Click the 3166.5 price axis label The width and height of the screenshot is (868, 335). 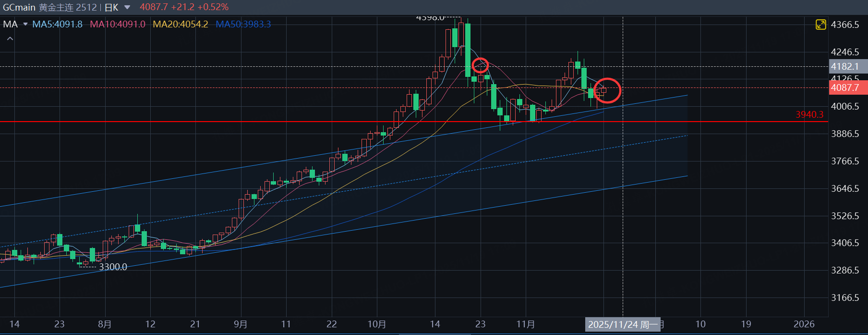click(845, 298)
